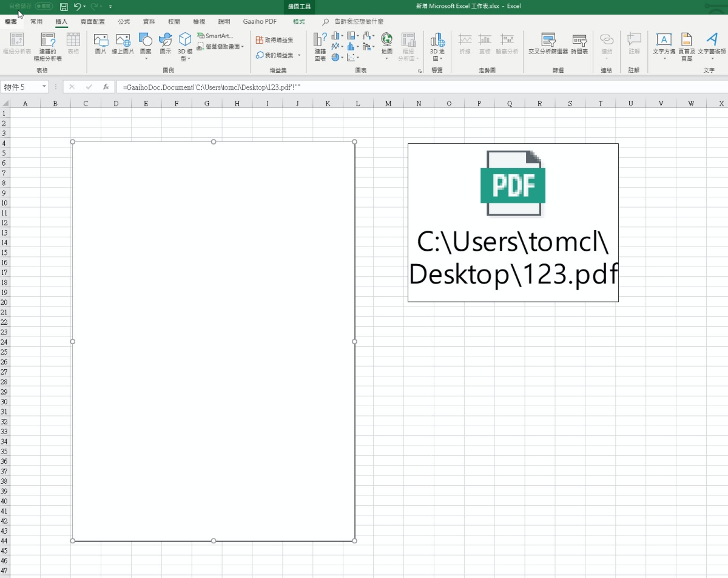The height and width of the screenshot is (578, 728).
Task: Select the embedded 123.pdf object icon
Action: [513, 222]
